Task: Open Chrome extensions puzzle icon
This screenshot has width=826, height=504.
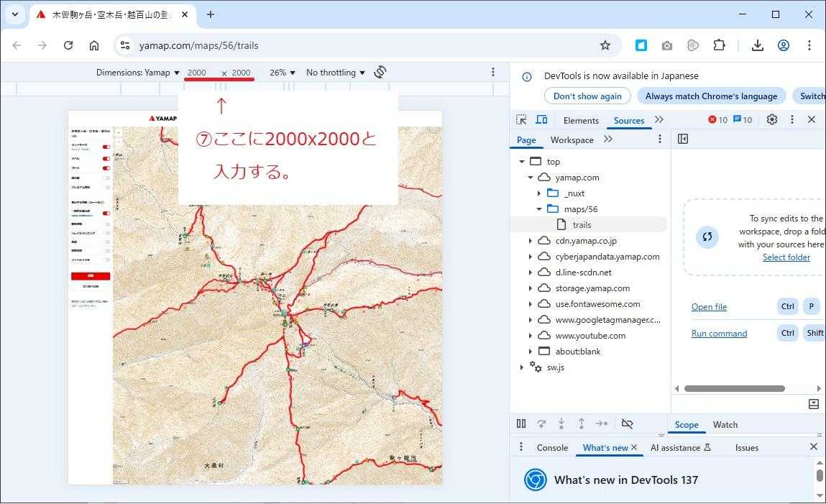Action: click(x=719, y=45)
